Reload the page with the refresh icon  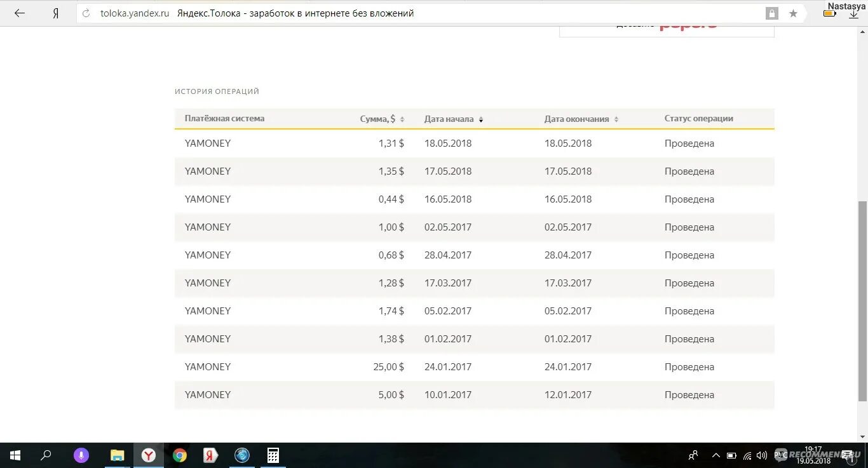pos(86,13)
